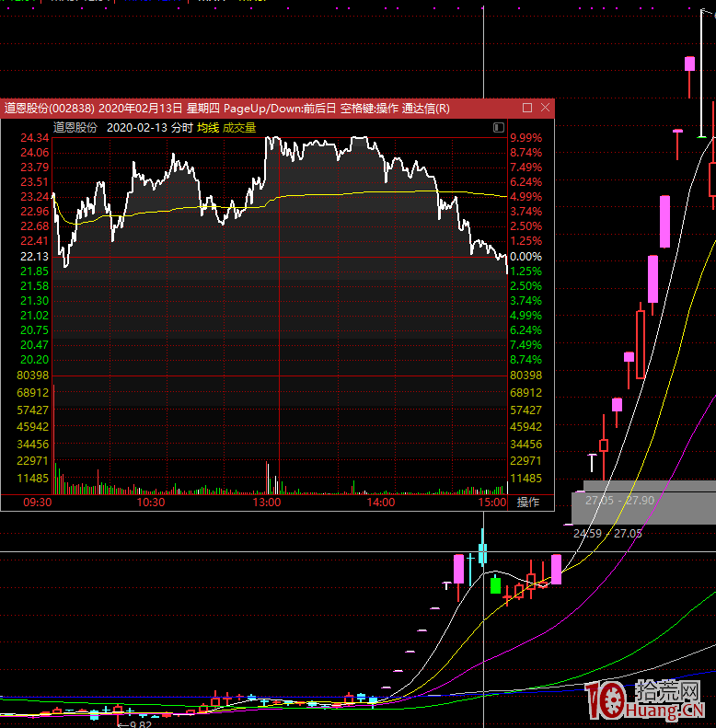This screenshot has width=716, height=728.
Task: Click the 27.05 - 27.90 gray gap zone
Action: tap(644, 503)
